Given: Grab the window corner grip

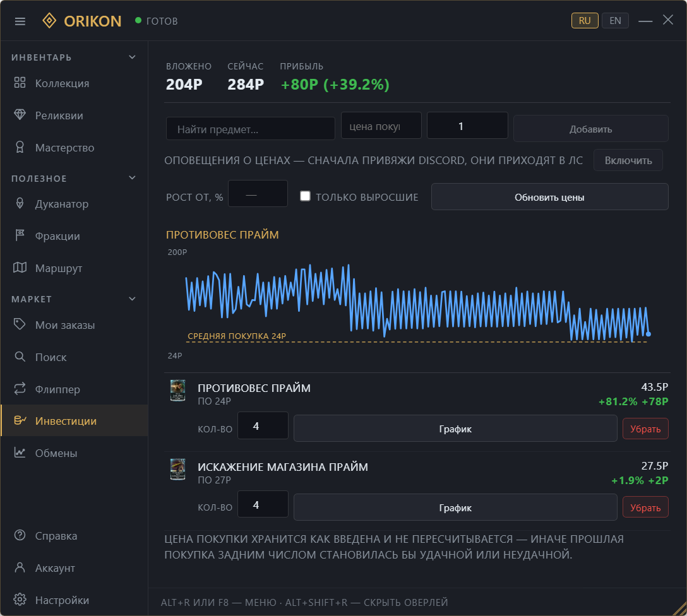Looking at the screenshot, I should click(679, 609).
